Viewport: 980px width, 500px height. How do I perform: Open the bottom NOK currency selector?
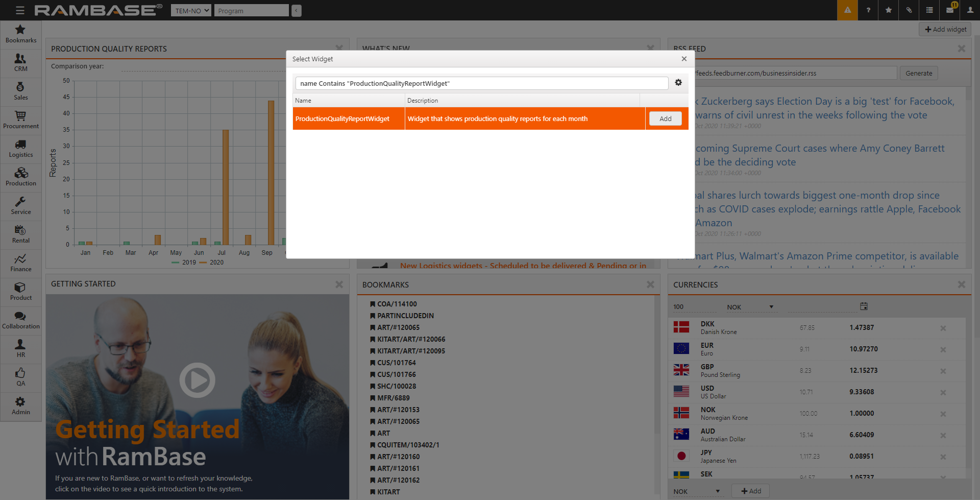tap(696, 491)
